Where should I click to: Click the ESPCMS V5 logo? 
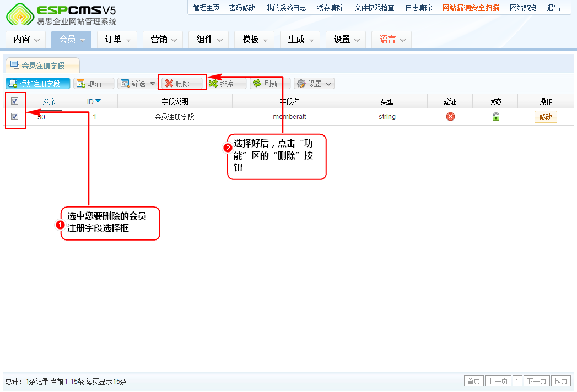[x=61, y=14]
